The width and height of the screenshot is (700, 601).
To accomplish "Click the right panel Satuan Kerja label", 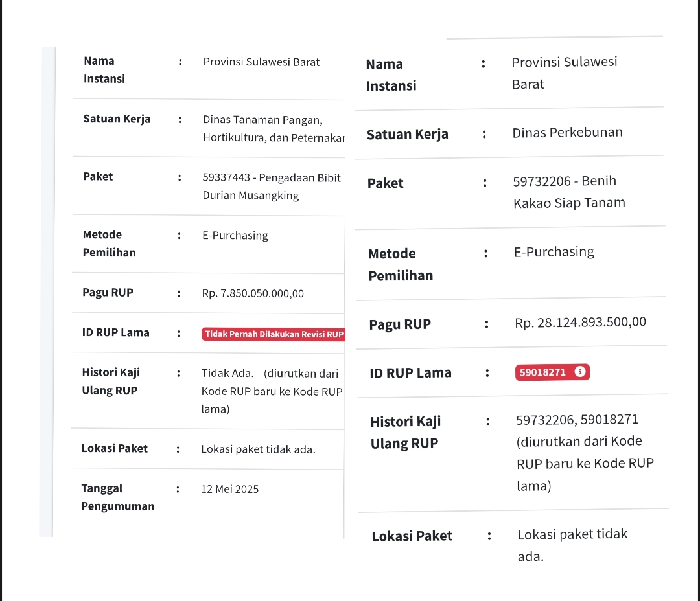I will coord(407,135).
